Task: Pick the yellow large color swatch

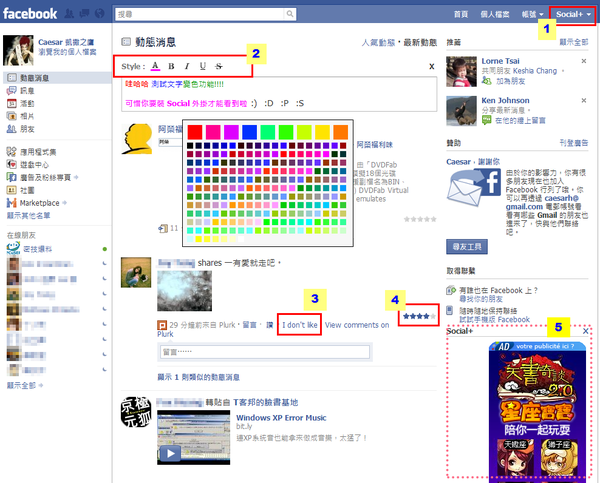Action: coord(322,132)
